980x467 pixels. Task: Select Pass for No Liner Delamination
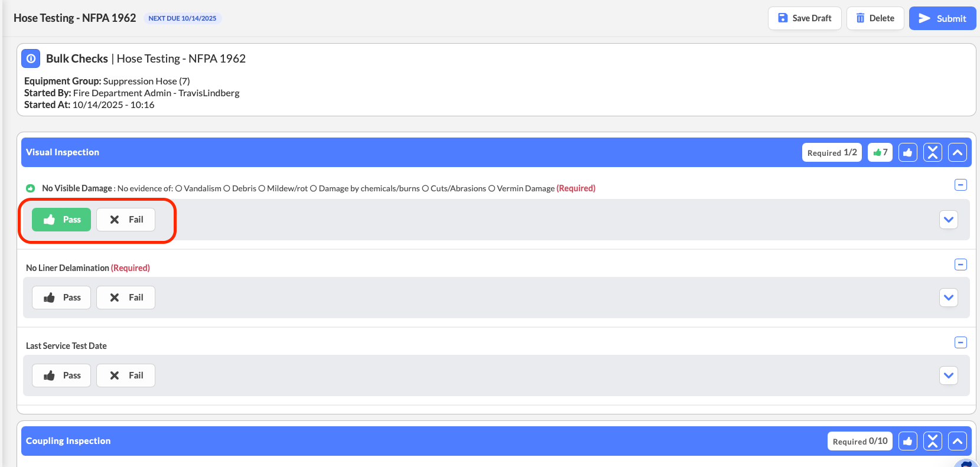pyautogui.click(x=61, y=298)
